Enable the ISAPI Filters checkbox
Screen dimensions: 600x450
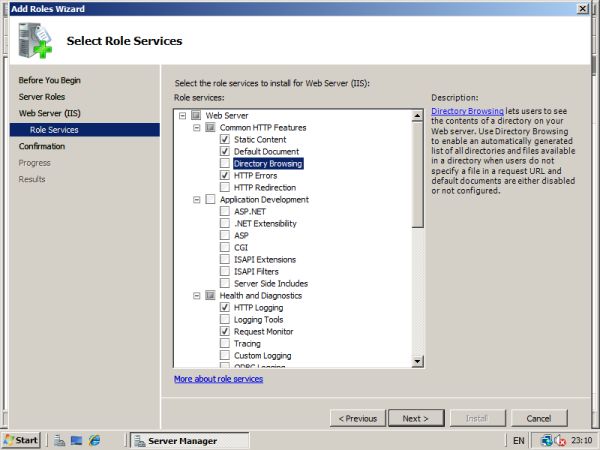(x=225, y=271)
